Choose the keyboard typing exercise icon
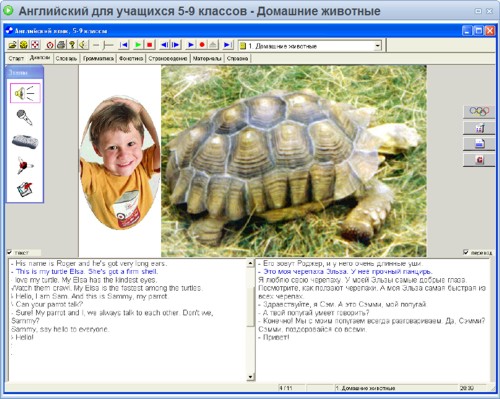Image resolution: width=500 pixels, height=399 pixels. coord(25,141)
